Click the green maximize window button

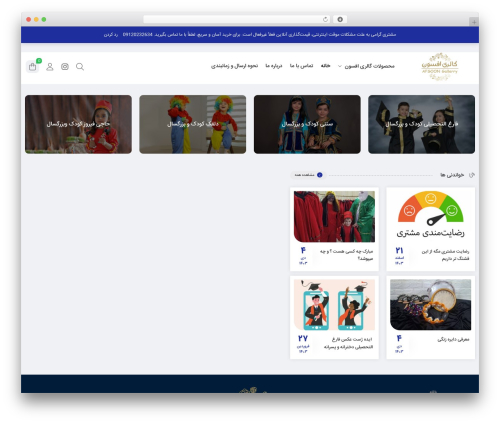(x=44, y=20)
